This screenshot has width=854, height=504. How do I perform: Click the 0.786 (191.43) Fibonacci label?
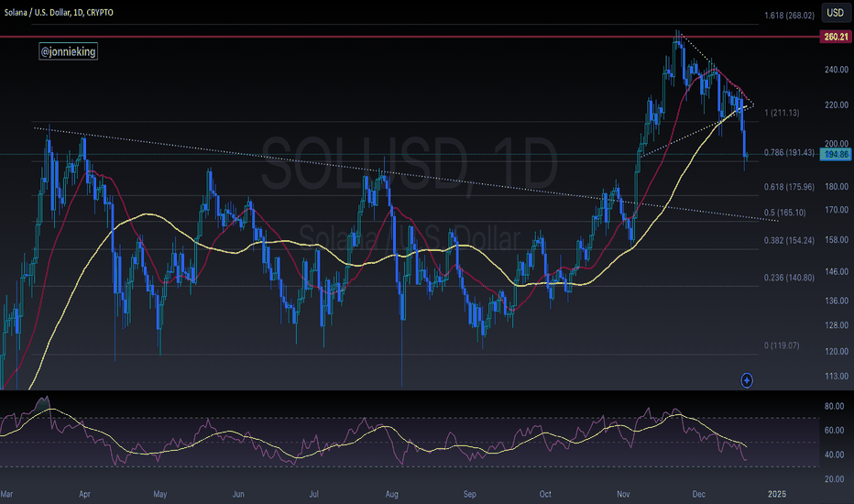tap(789, 152)
